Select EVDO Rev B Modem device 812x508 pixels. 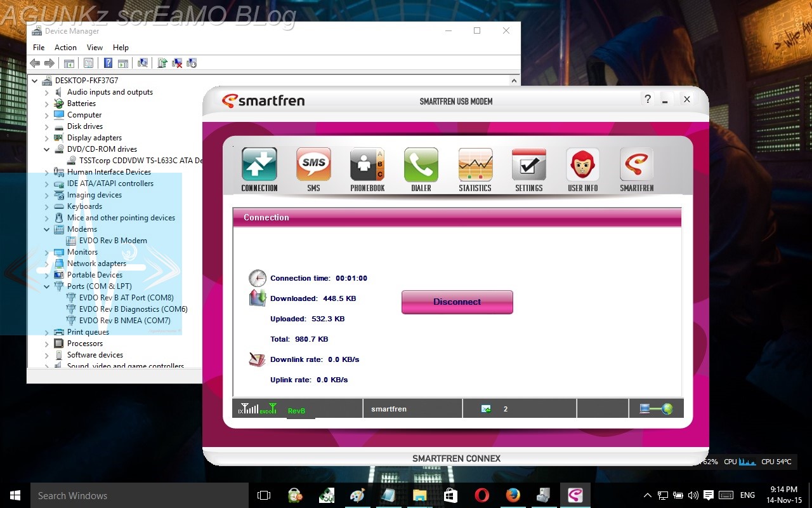point(113,241)
